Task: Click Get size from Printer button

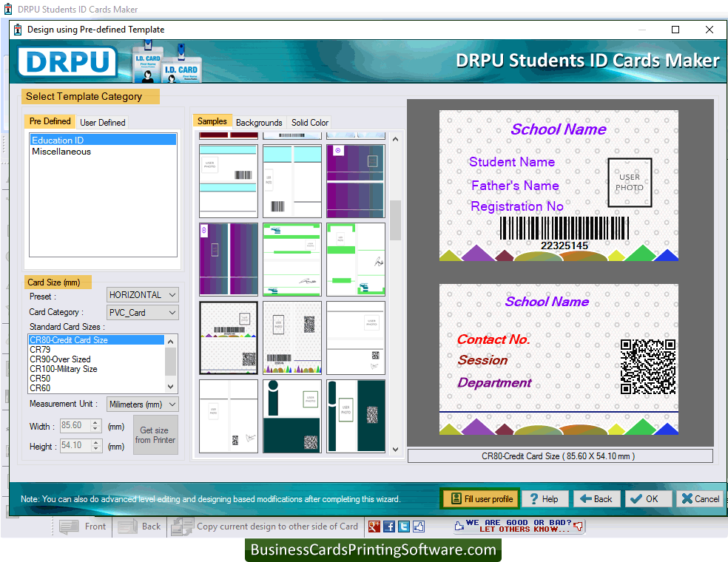Action: pos(155,435)
